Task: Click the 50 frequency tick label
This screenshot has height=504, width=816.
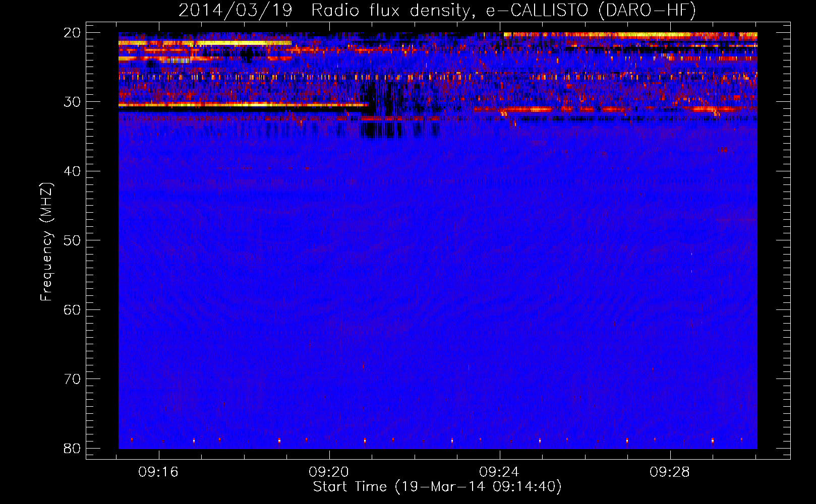Action: tap(72, 240)
